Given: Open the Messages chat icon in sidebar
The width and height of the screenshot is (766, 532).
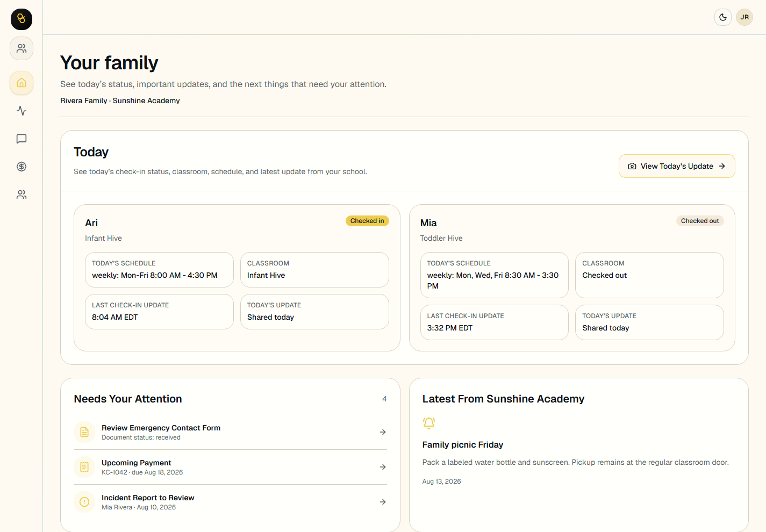Looking at the screenshot, I should [x=22, y=139].
